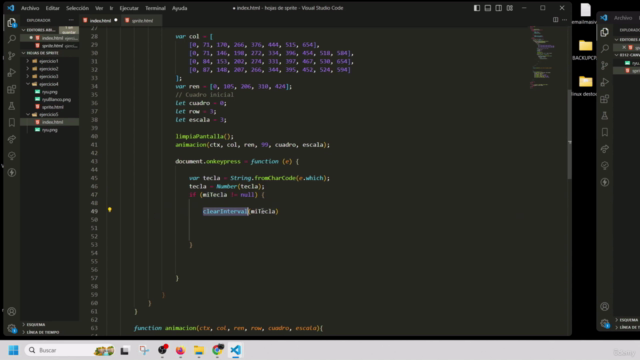Click the Visual Studio Code taskbar icon

pyautogui.click(x=236, y=350)
